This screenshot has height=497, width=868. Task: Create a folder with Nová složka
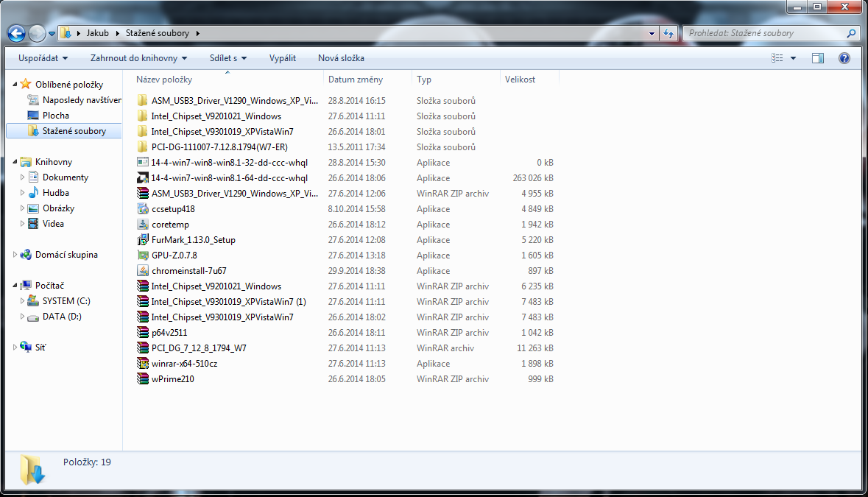click(341, 58)
